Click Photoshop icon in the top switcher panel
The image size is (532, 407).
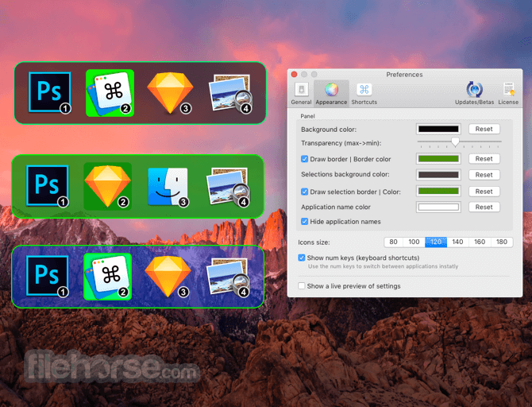(50, 92)
